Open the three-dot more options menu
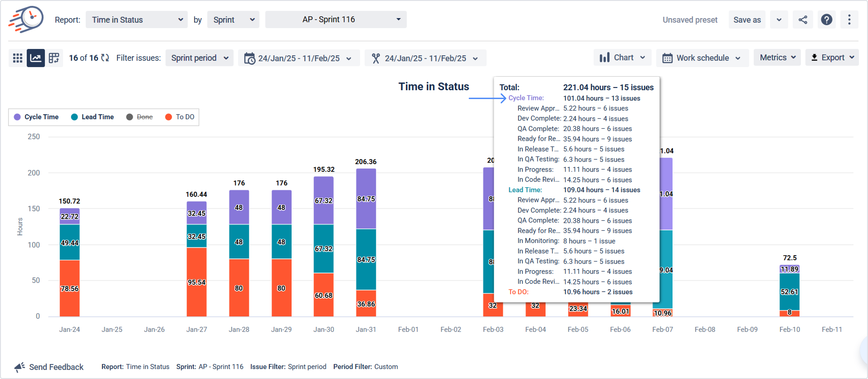 tap(849, 19)
